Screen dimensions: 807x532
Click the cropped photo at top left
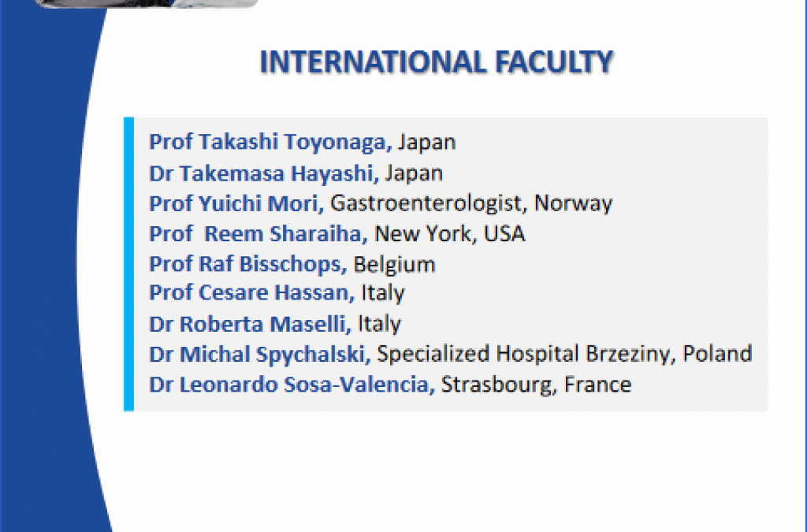coord(150,3)
